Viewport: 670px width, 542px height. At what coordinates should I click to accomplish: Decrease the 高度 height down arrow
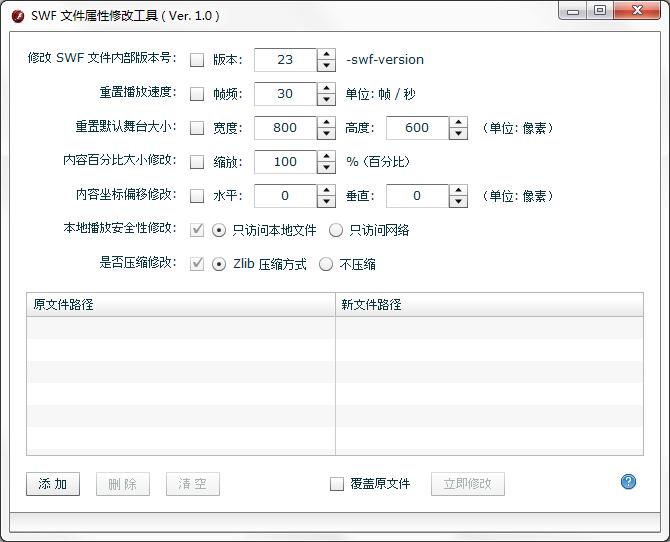point(458,133)
